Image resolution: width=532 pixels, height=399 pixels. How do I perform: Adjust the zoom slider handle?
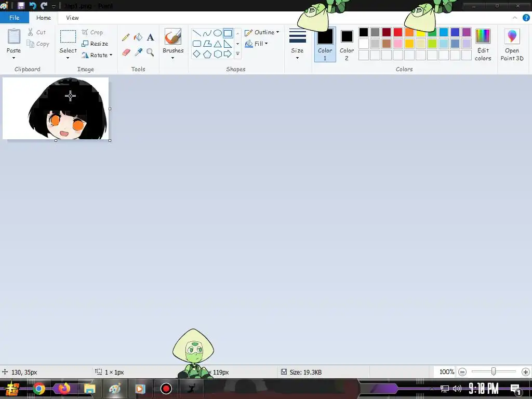(494, 372)
